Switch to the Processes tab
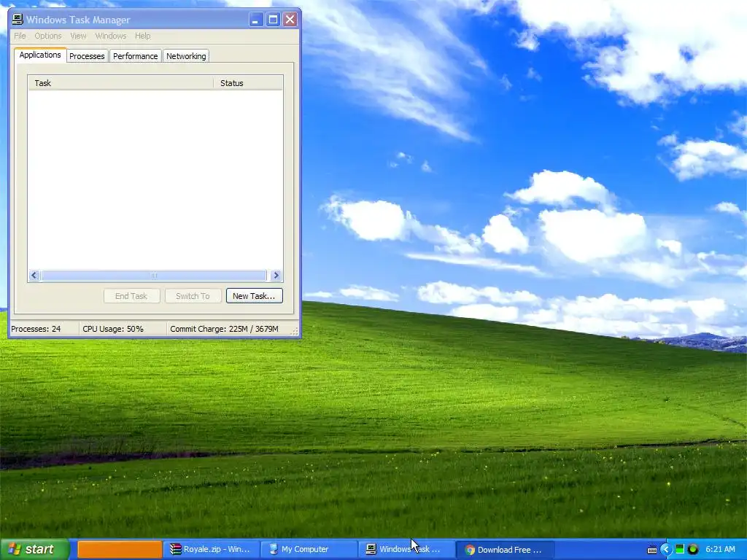Viewport: 747px width, 560px height. [87, 56]
